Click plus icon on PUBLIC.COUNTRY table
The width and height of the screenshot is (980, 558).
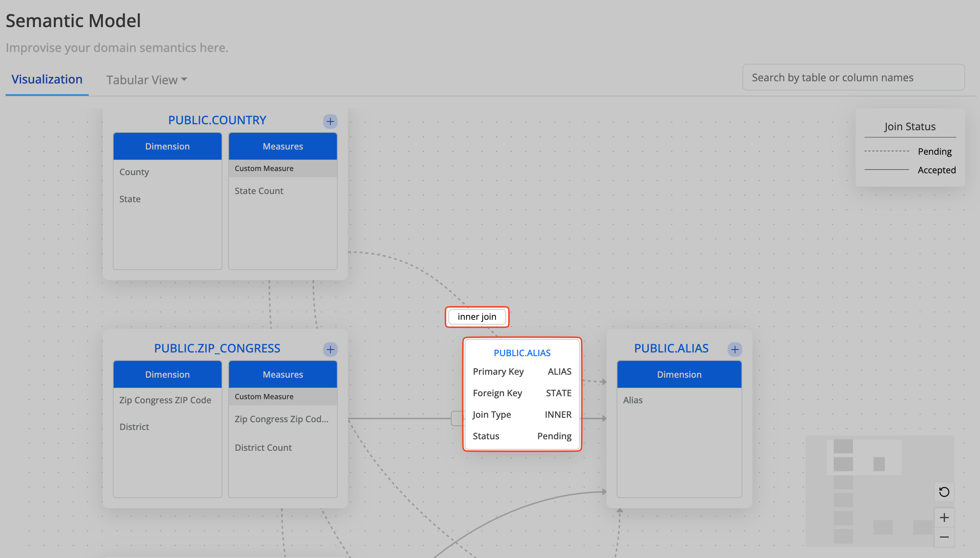330,121
